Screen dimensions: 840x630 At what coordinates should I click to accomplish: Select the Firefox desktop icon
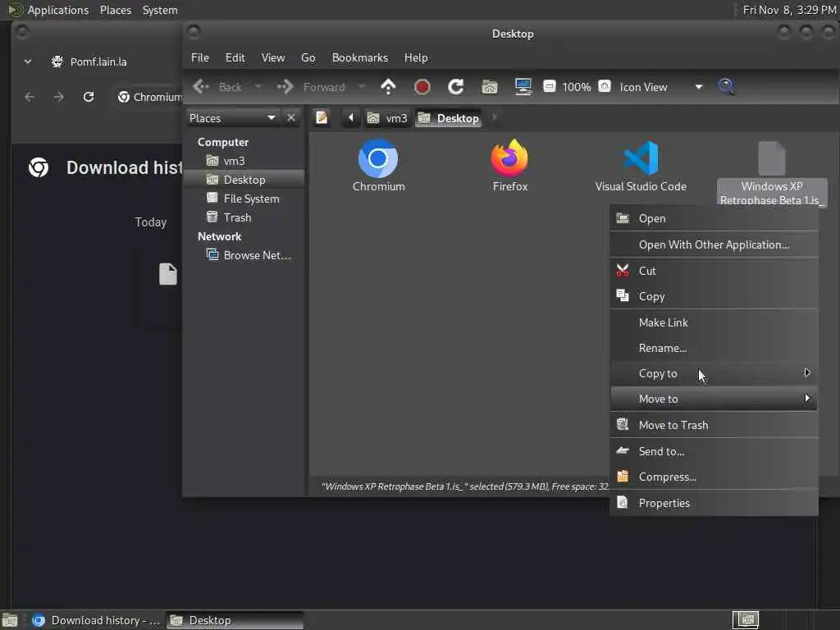coord(510,166)
